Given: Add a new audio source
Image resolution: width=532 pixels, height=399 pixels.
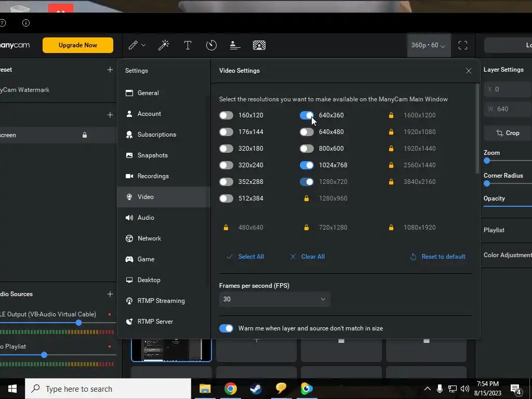Looking at the screenshot, I should click(x=110, y=294).
